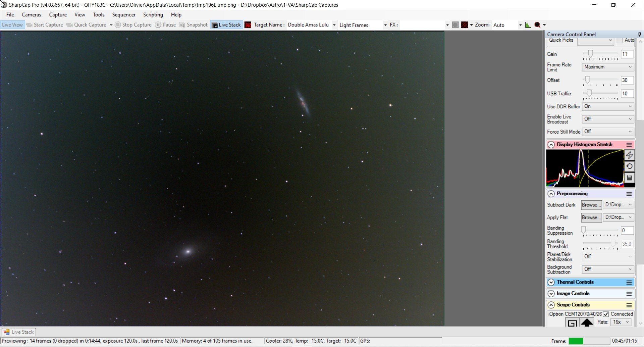Open the Sequencer menu
This screenshot has height=347, width=644.
pos(124,15)
